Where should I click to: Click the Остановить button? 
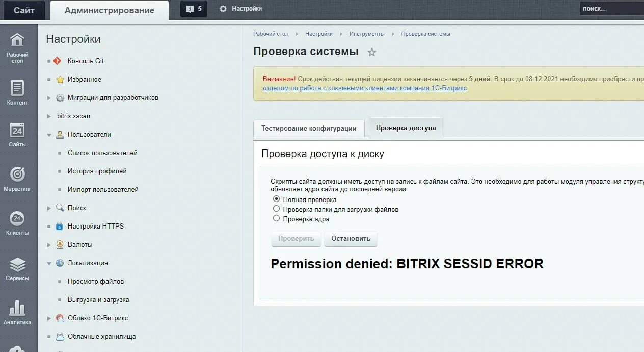coord(351,239)
